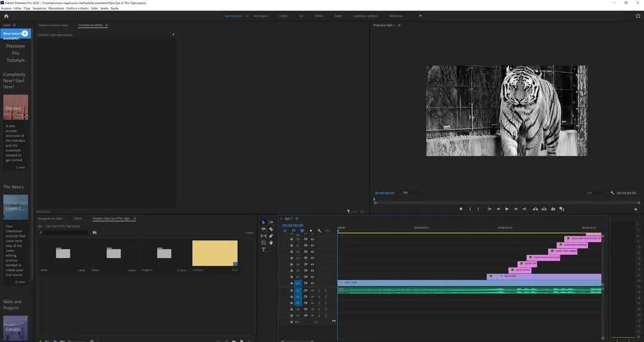The width and height of the screenshot is (644, 342).
Task: Open Project panel tab menu
Action: tap(135, 219)
